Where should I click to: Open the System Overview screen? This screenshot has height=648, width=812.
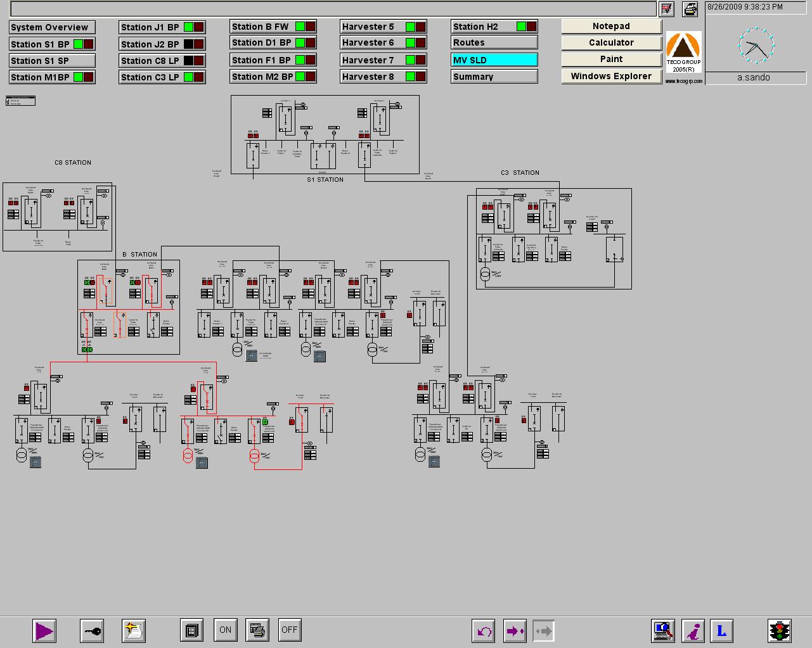[53, 27]
